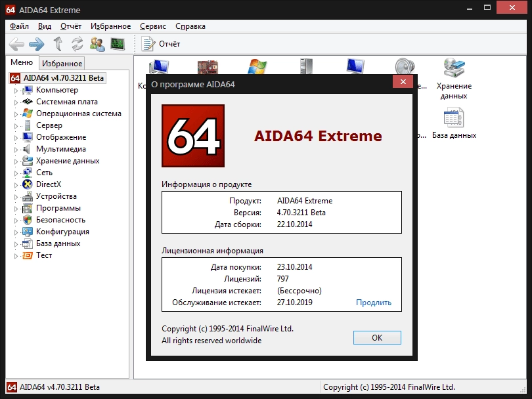
Task: Expand the DirectX tree node
Action: click(x=16, y=185)
